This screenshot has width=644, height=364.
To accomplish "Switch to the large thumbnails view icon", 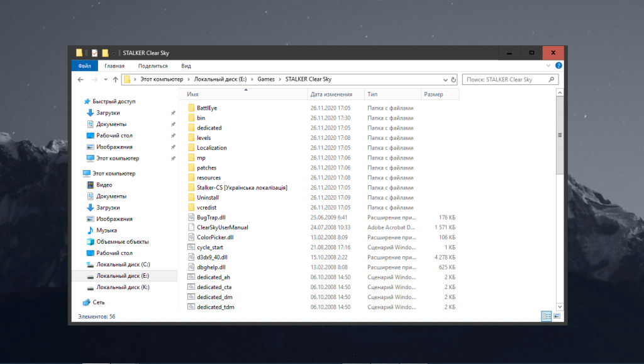I will [x=555, y=316].
